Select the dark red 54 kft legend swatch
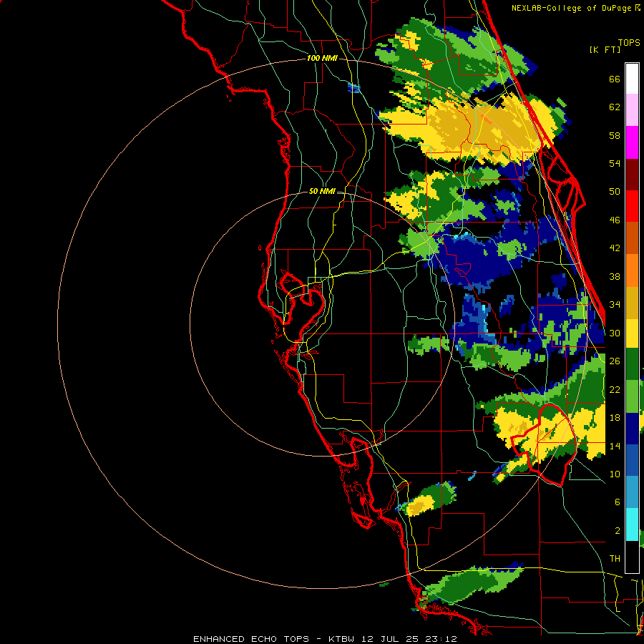 (632, 175)
